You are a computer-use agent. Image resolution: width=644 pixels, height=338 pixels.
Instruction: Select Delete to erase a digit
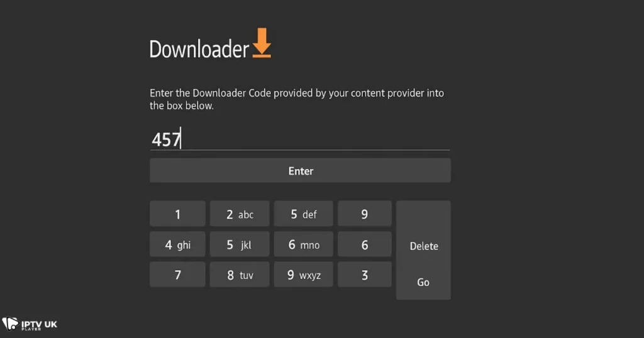pos(424,246)
